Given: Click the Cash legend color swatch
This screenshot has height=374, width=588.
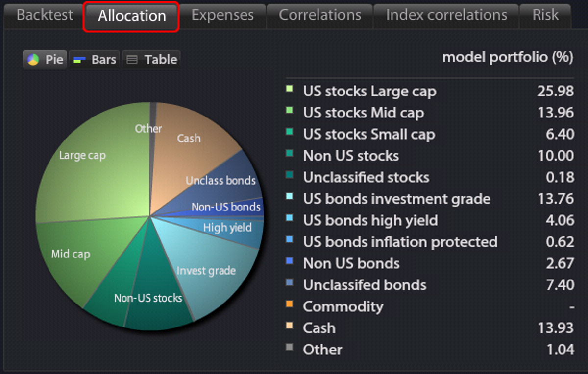Looking at the screenshot, I should pyautogui.click(x=289, y=326).
